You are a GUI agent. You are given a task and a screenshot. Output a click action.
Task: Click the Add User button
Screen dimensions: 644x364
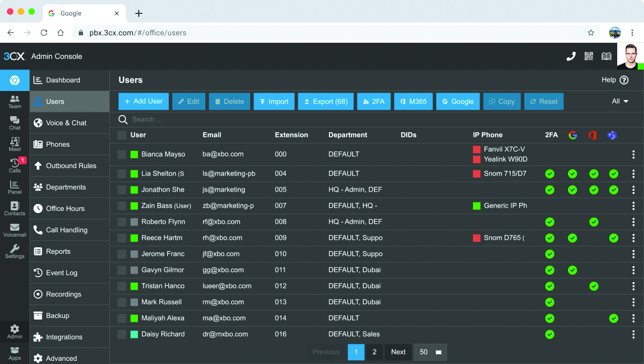tap(143, 101)
